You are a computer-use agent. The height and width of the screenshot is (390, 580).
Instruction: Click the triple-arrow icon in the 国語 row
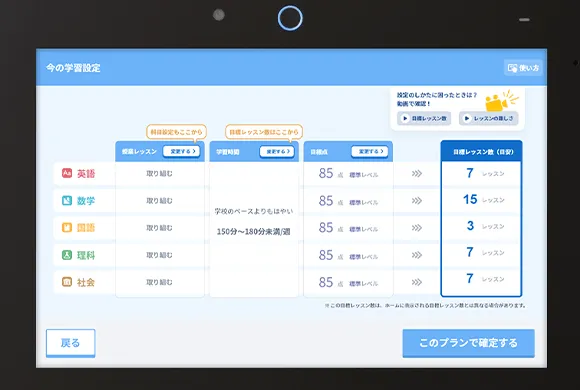(x=417, y=228)
